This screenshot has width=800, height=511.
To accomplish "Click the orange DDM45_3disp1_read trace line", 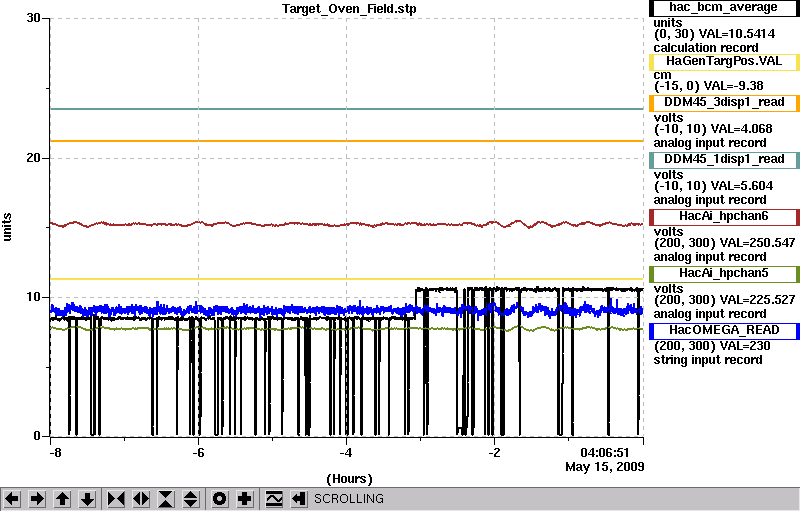I will pos(347,141).
